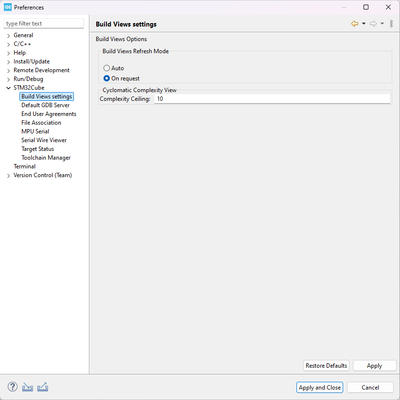Click the Preferences window app icon

pyautogui.click(x=8, y=7)
